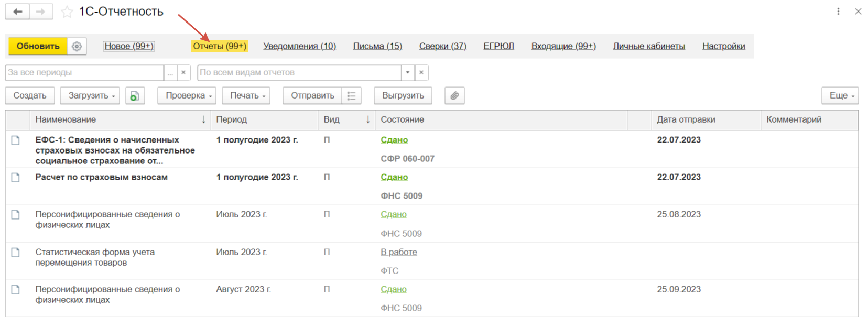Viewport: 868px width, 317px height.
Task: Click the ФТС recipient text
Action: [x=389, y=271]
